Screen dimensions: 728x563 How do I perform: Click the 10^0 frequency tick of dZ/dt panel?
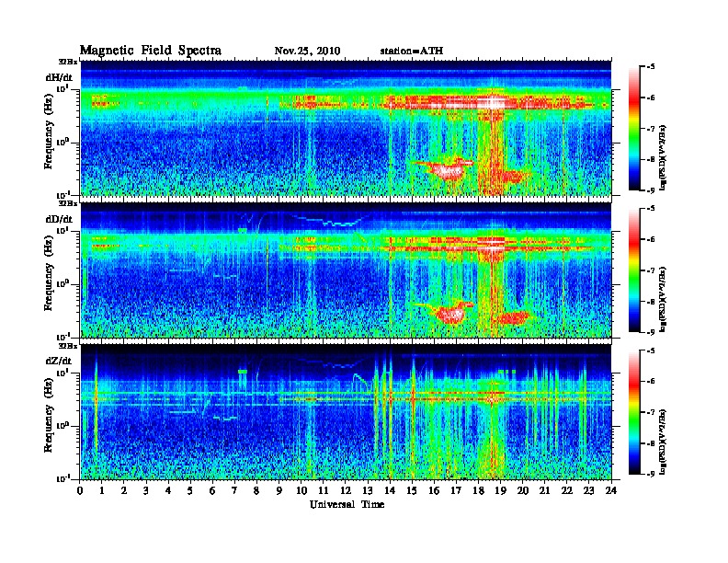click(63, 426)
